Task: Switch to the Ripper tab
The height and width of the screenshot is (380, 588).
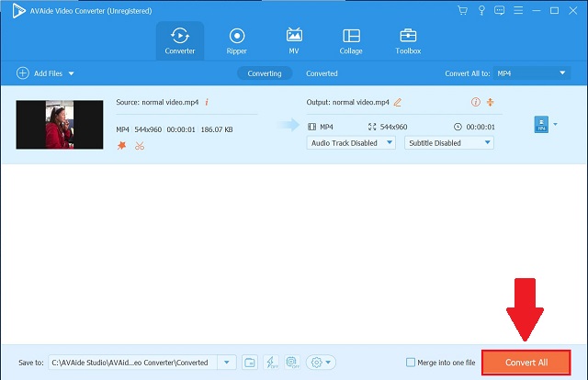Action: 237,40
